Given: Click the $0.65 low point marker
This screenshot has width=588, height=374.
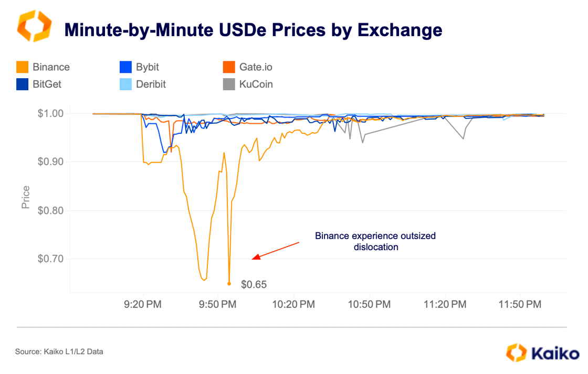Looking at the screenshot, I should coord(229,284).
